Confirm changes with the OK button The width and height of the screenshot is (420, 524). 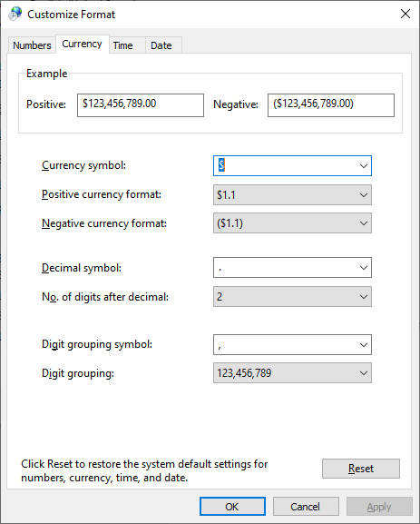pos(232,507)
